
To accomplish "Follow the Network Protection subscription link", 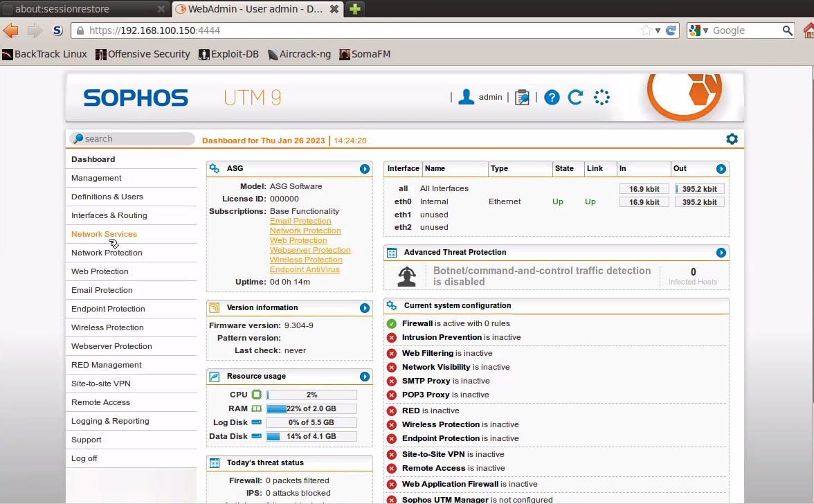I will (305, 231).
